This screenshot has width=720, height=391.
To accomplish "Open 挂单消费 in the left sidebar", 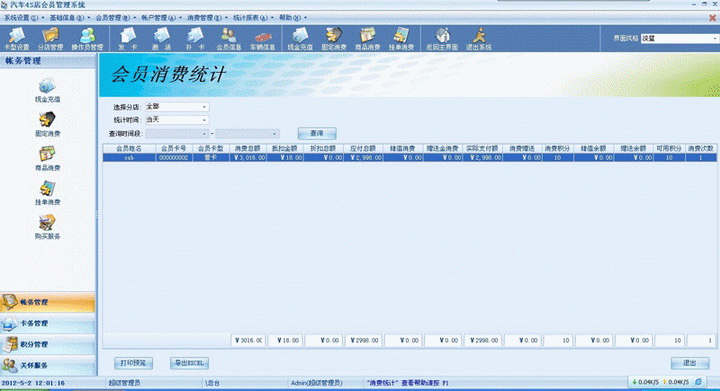I will (x=47, y=193).
